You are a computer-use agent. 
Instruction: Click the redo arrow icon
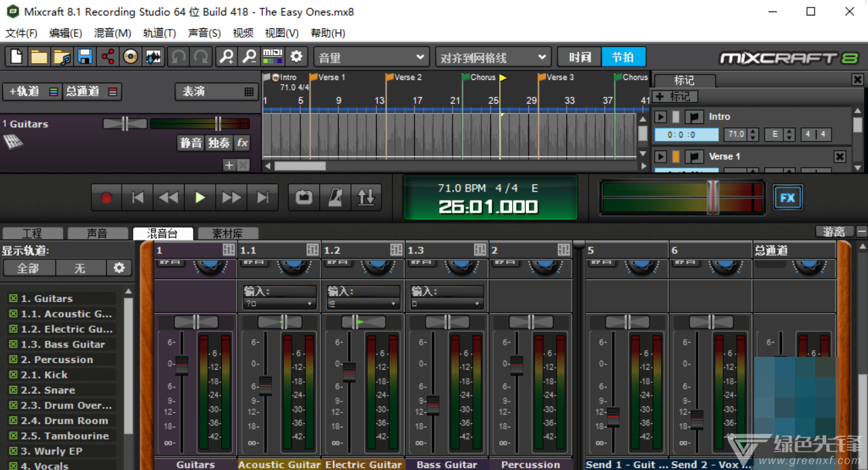click(202, 57)
